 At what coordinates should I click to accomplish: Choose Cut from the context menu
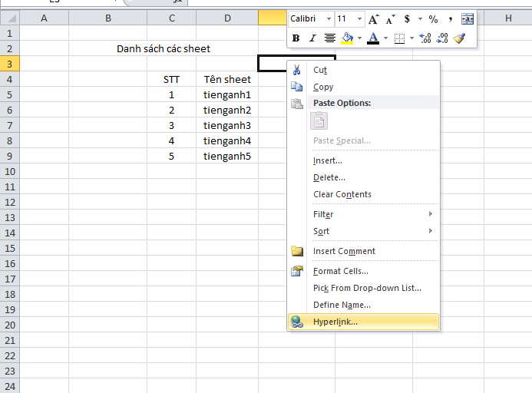click(x=363, y=70)
